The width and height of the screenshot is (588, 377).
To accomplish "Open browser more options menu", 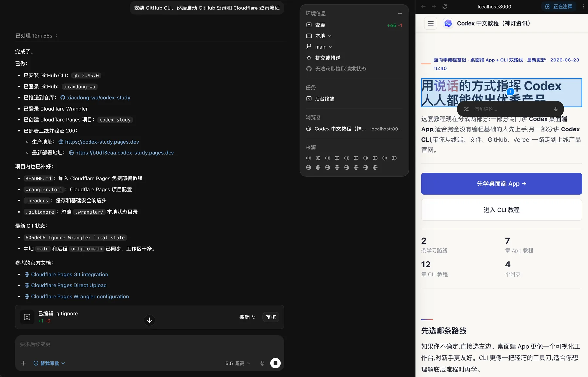I will pos(583,6).
